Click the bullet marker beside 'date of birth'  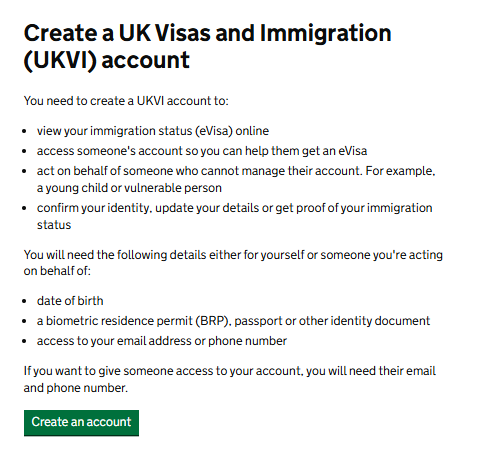(x=24, y=301)
